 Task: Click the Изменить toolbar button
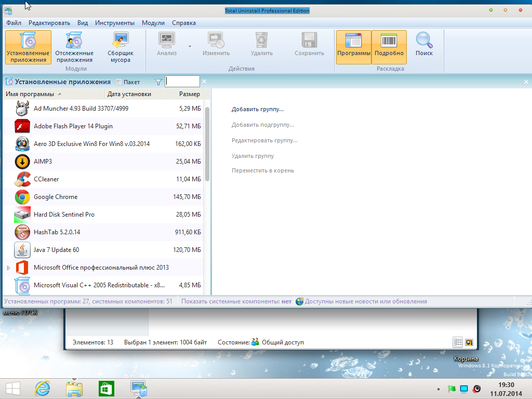216,44
